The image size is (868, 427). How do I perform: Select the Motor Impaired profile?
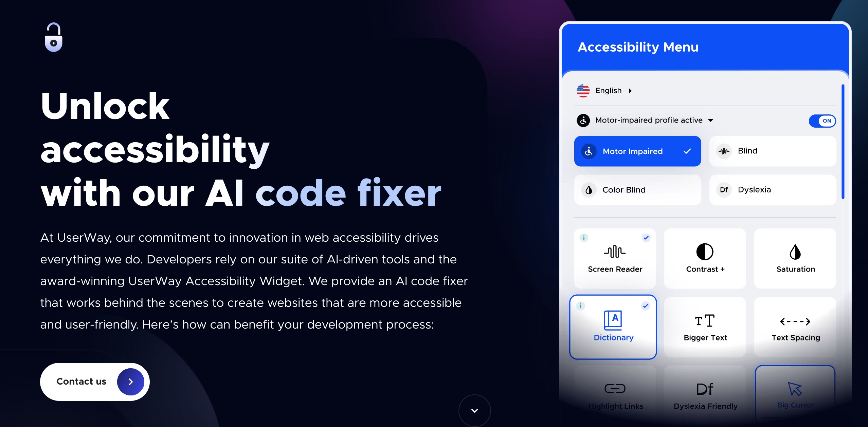click(638, 150)
